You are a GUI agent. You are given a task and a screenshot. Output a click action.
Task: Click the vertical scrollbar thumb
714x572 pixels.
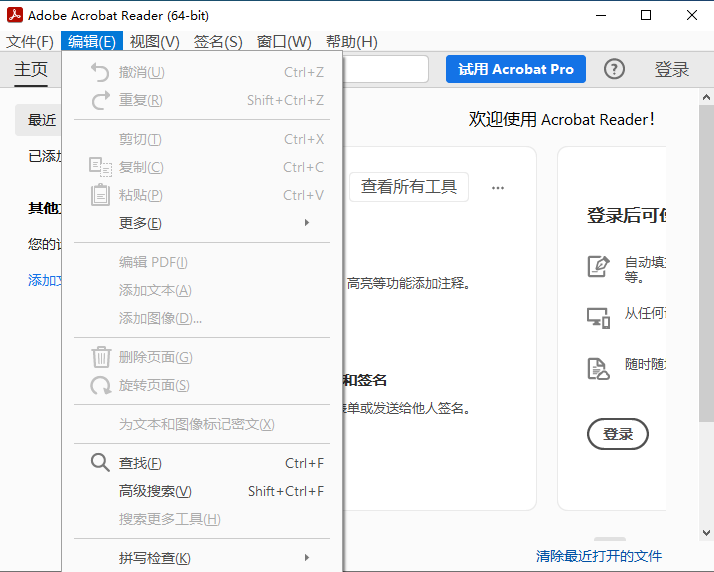point(706,263)
